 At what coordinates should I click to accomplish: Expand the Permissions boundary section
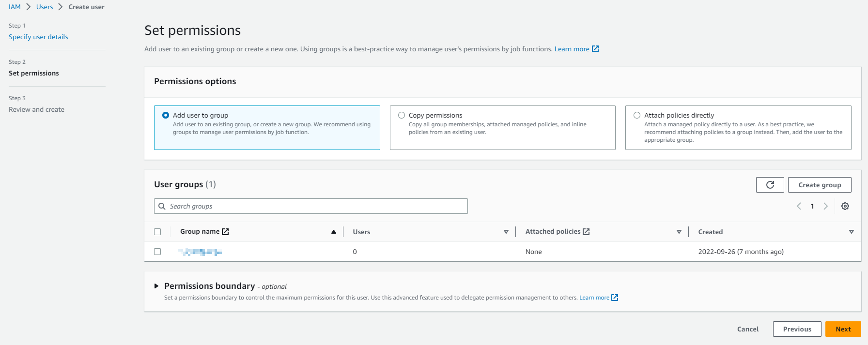coord(156,286)
